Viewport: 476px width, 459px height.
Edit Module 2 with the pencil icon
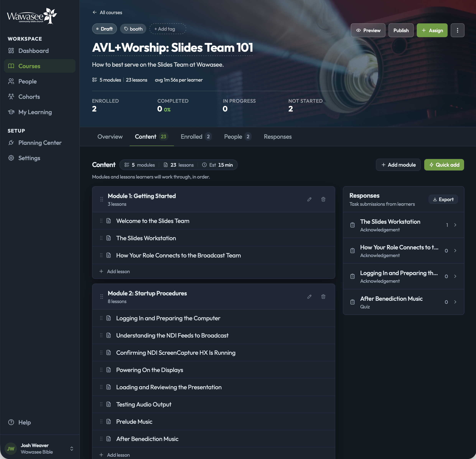[x=309, y=297]
